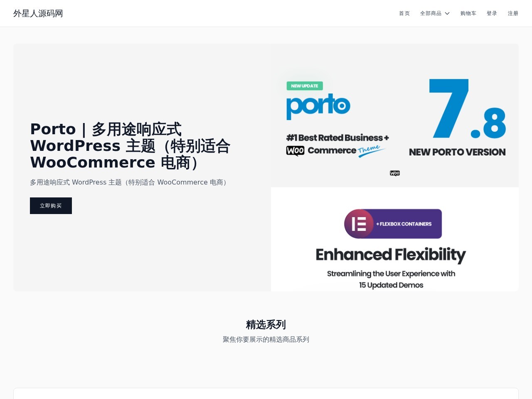Image resolution: width=532 pixels, height=399 pixels.
Task: Click the round Elementor icon
Action: pos(359,224)
